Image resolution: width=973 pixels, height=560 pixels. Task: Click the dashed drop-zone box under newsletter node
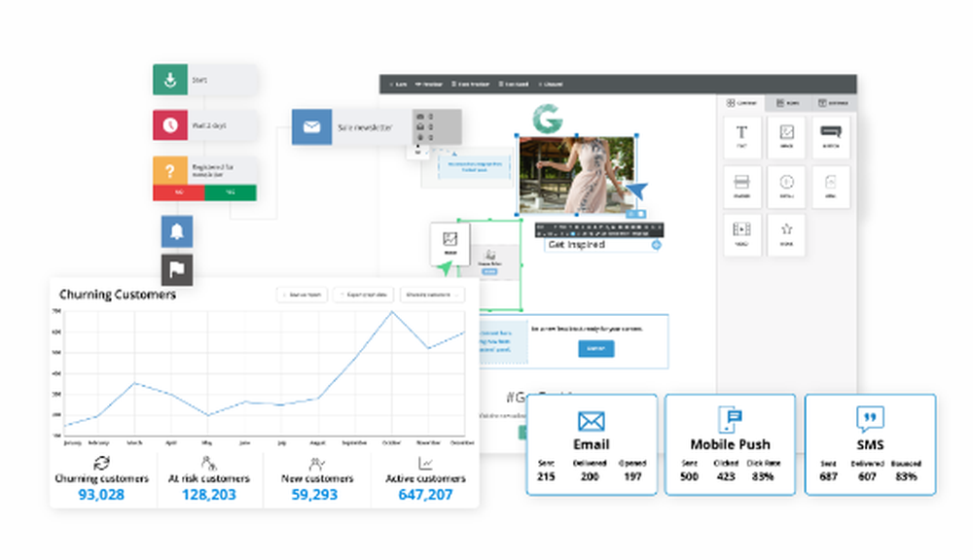(474, 167)
